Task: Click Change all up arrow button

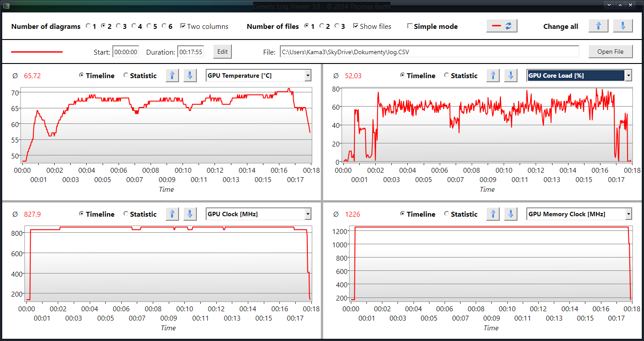Action: point(598,26)
